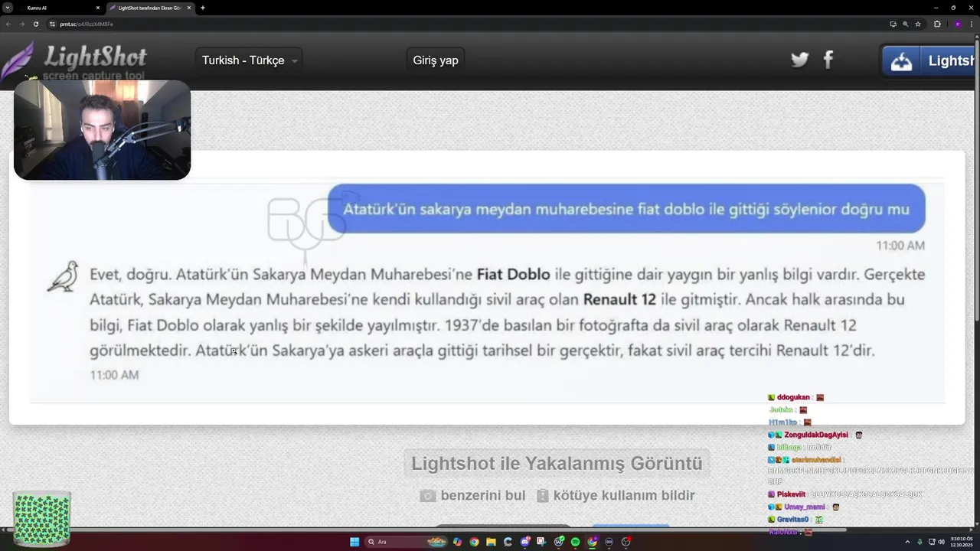Open the clock and date in taskbar
Image resolution: width=980 pixels, height=551 pixels.
962,542
